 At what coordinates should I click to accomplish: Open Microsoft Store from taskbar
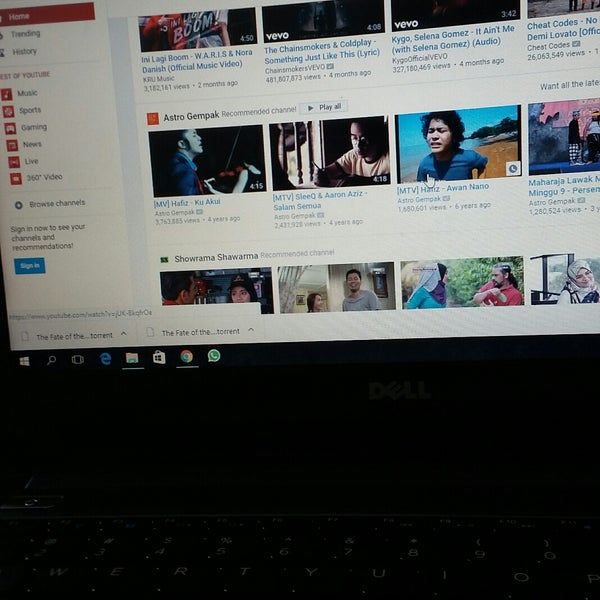pos(159,357)
